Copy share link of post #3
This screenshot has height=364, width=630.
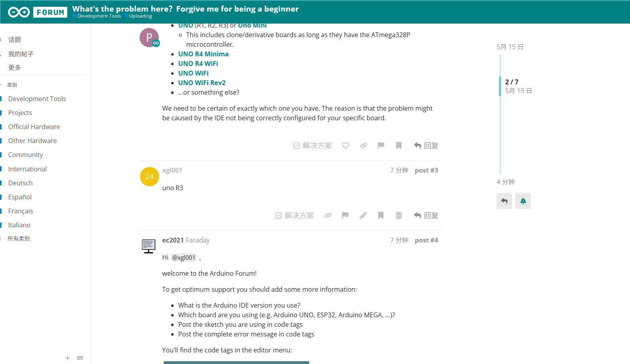[x=328, y=215]
